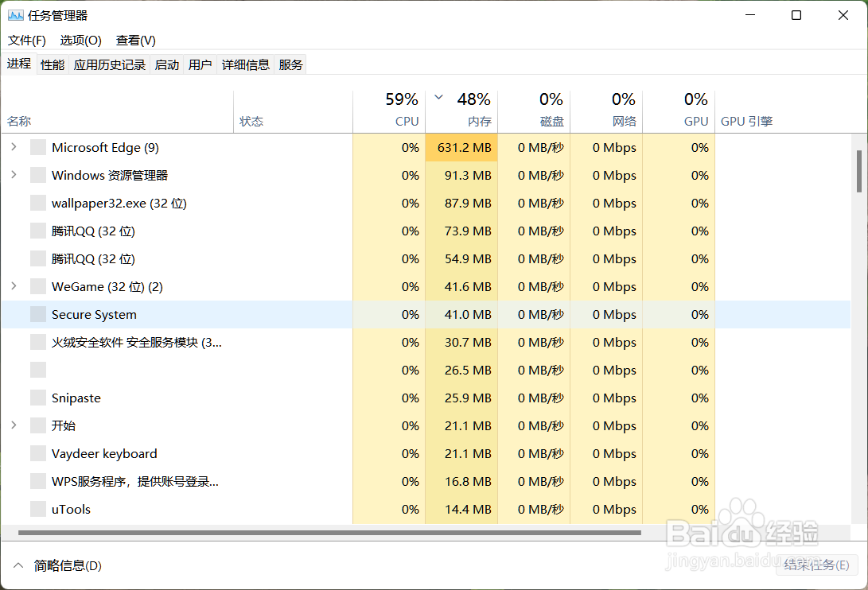The image size is (868, 590).
Task: Expand the Windows 资源管理器 process group
Action: click(14, 175)
